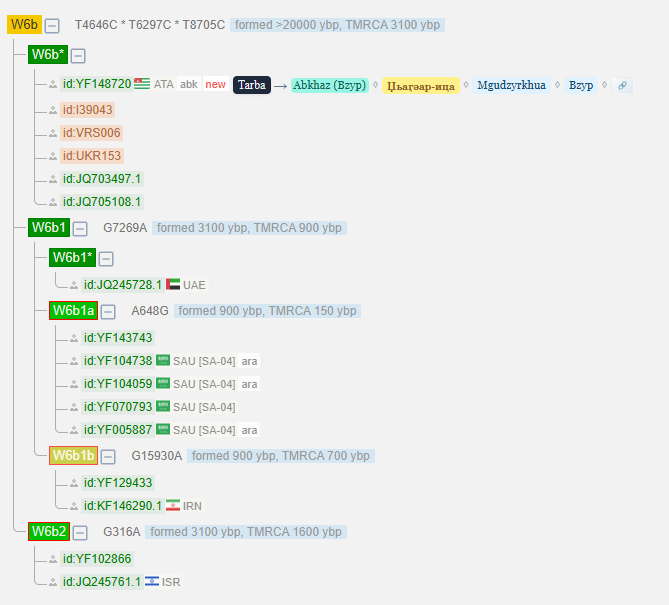Viewport: 669px width, 605px height.
Task: Open sample id:JQ245761.1
Action: pos(102,582)
